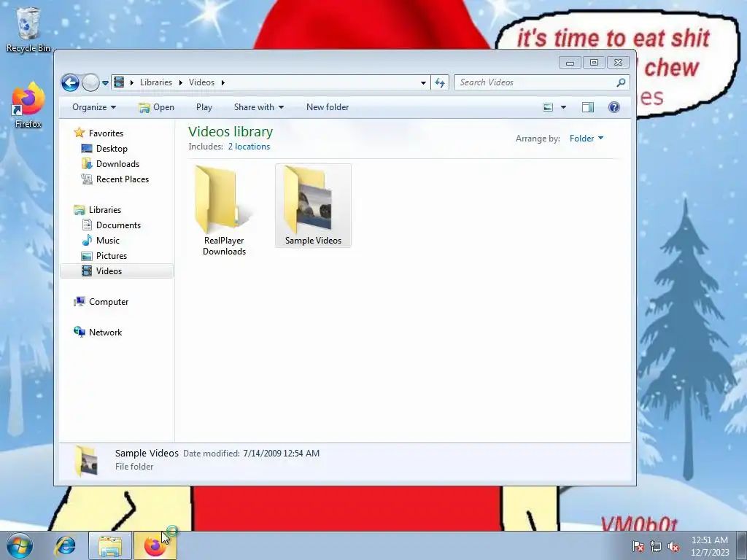Click the muted volume tray icon
The width and height of the screenshot is (747, 560).
(x=673, y=546)
